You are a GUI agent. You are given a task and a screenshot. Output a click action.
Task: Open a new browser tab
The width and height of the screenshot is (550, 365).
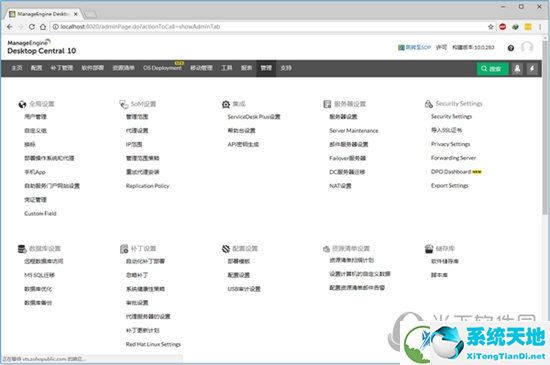tap(90, 14)
